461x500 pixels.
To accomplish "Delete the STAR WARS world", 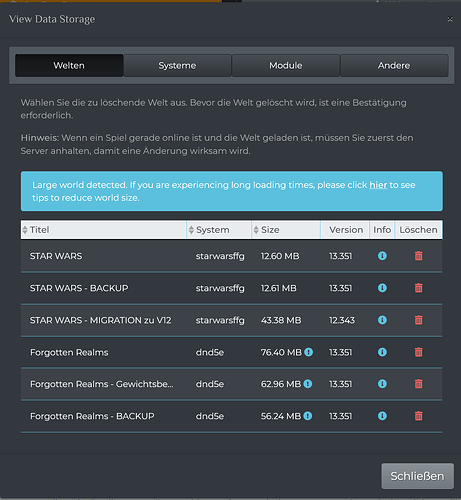I will click(418, 256).
